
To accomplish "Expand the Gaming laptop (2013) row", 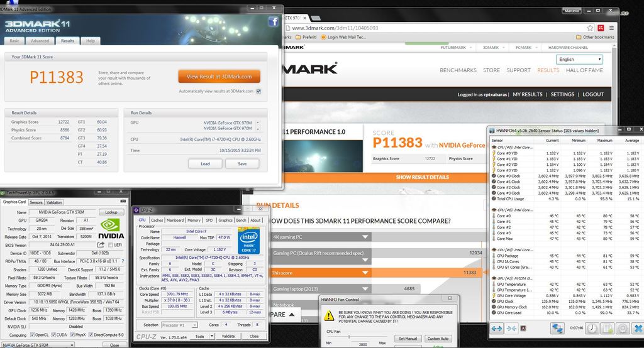I will (365, 288).
